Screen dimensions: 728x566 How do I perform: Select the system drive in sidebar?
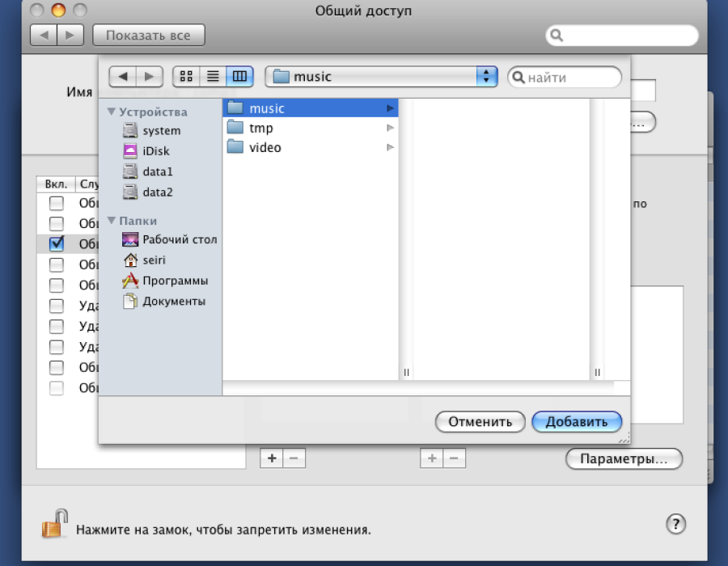tap(152, 131)
